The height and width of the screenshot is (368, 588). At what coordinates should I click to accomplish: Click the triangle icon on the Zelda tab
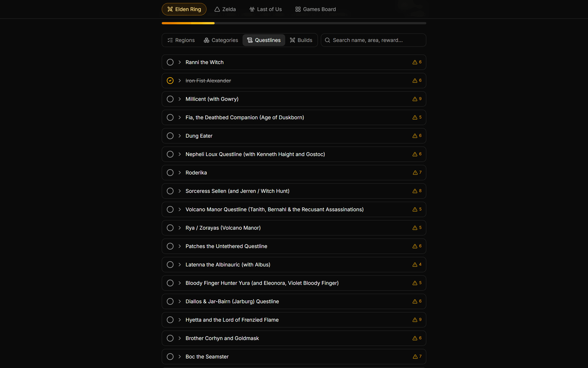[x=217, y=9]
